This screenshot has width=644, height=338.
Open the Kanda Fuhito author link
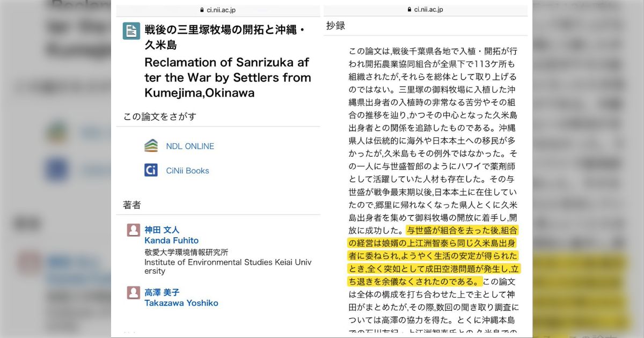pyautogui.click(x=171, y=240)
